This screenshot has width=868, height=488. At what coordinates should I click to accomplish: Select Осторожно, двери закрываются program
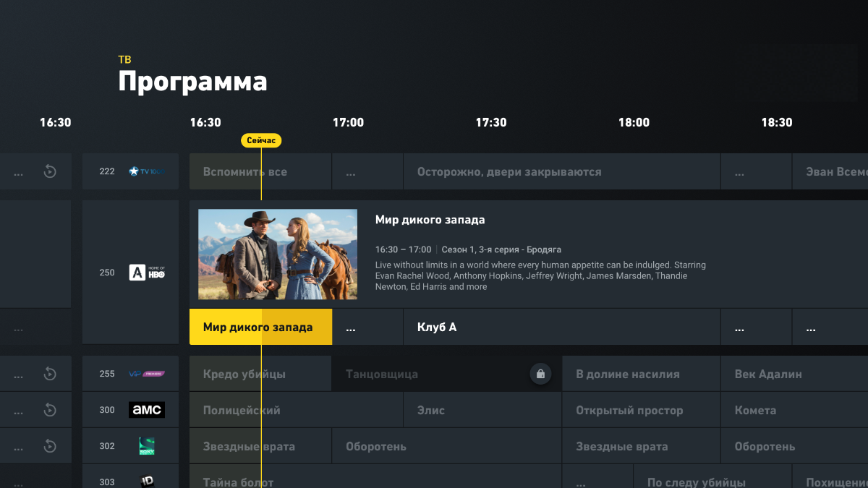(x=562, y=171)
